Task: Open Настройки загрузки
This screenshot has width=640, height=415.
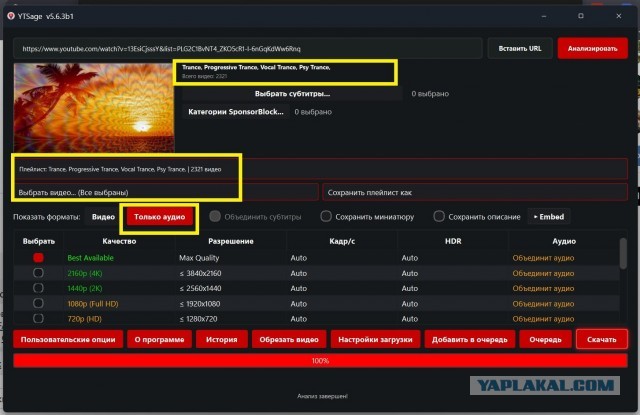Action: 375,340
